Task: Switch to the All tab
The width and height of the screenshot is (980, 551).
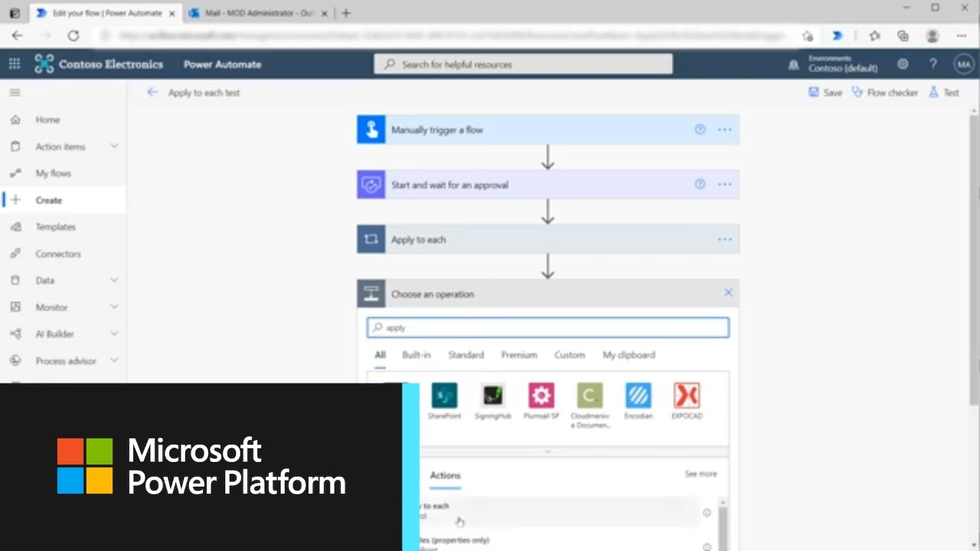Action: [380, 355]
